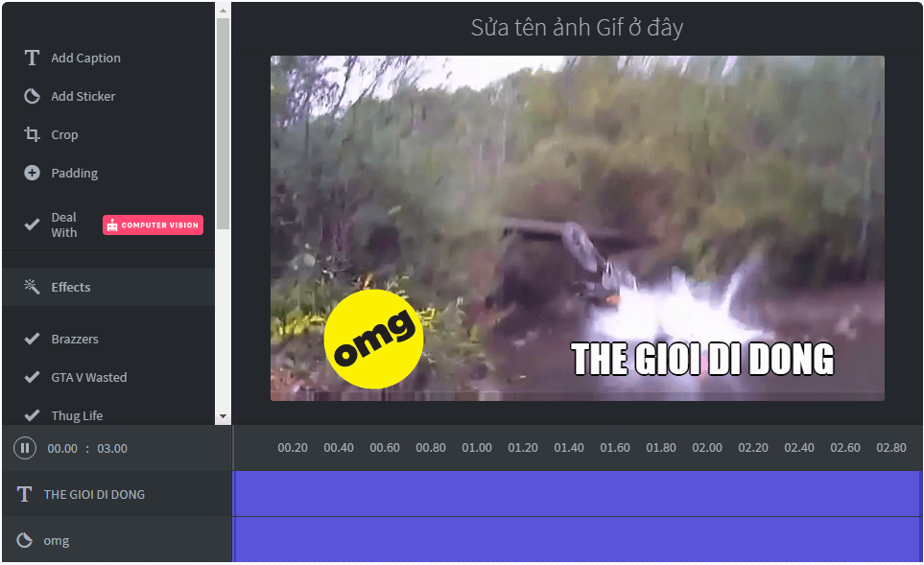Jump to timeline marker 02.40

click(x=799, y=448)
